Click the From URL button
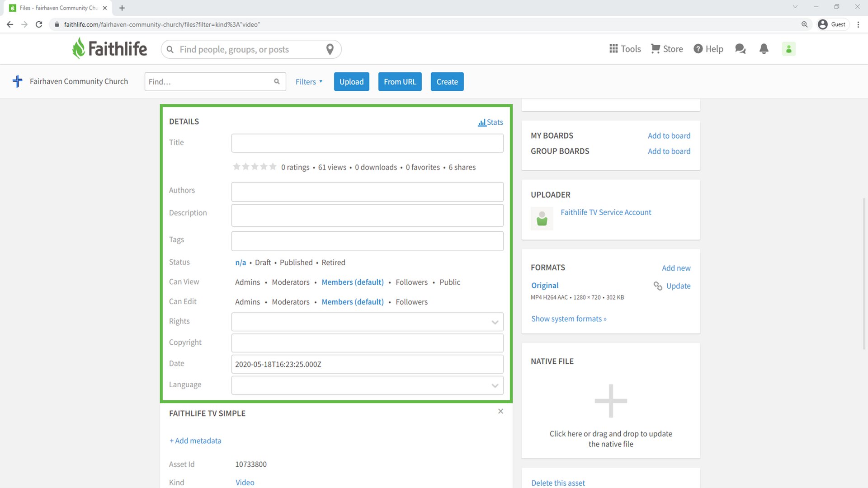 tap(400, 82)
